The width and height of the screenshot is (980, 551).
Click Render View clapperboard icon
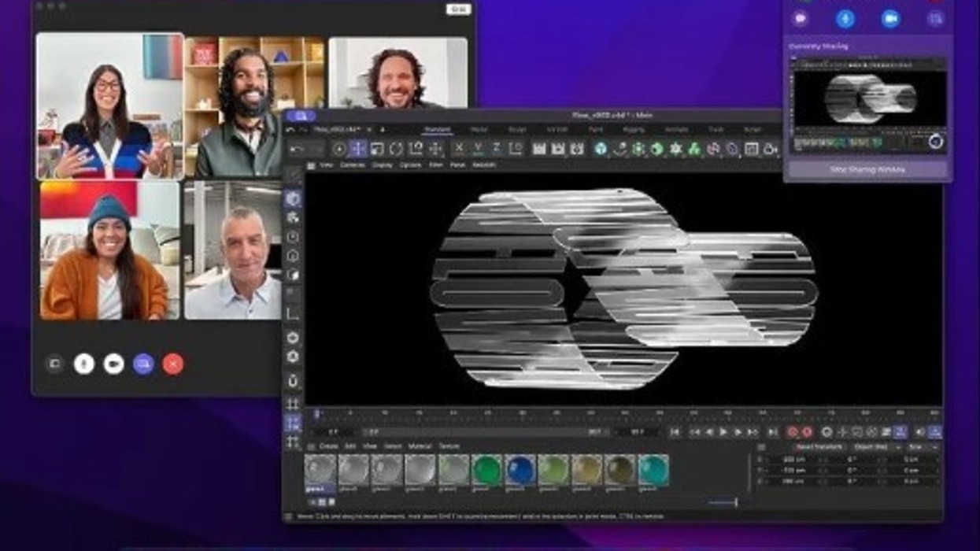[x=539, y=149]
